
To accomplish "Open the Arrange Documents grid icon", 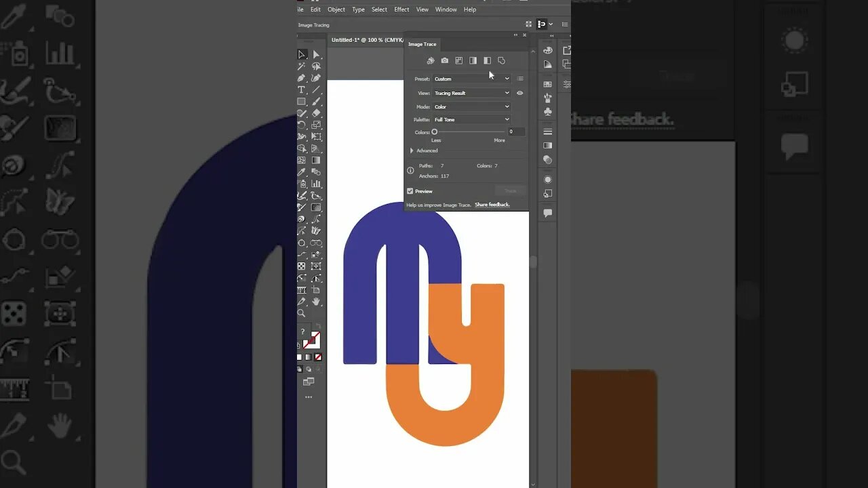I will 529,24.
